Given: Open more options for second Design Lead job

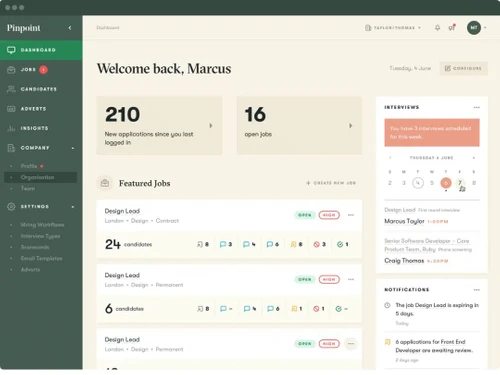Looking at the screenshot, I should point(351,279).
